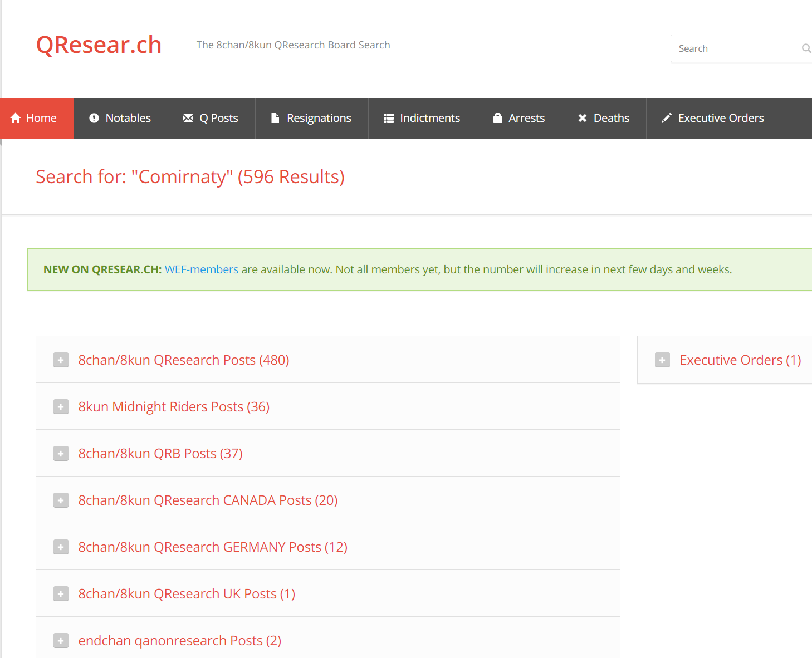
Task: Expand endchan qanonresearch Posts plus icon
Action: [61, 641]
